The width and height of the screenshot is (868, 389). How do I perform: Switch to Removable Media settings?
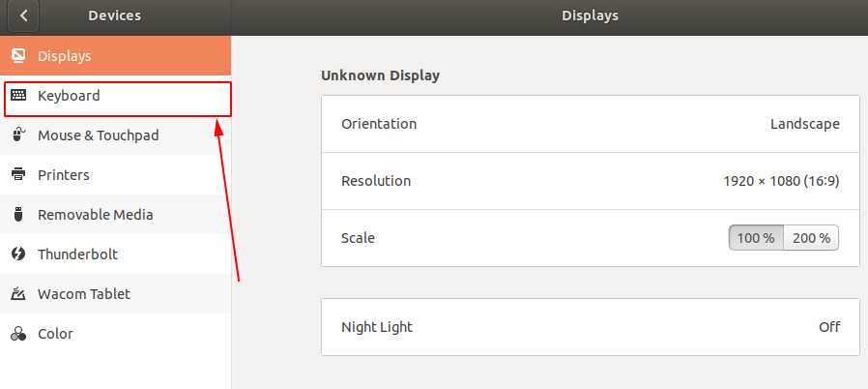pos(95,215)
